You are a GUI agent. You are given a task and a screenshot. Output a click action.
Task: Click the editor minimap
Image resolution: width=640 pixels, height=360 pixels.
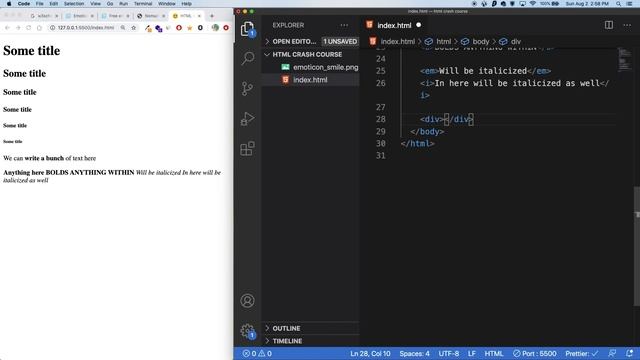[624, 59]
